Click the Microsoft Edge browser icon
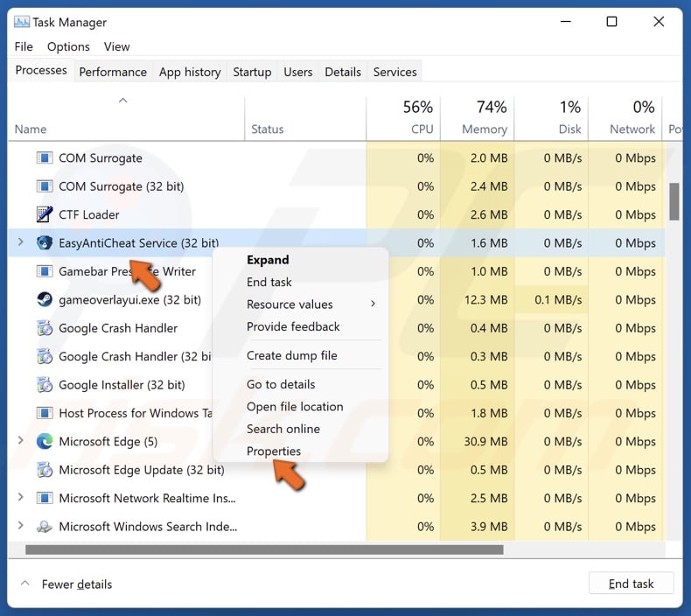 pyautogui.click(x=44, y=441)
